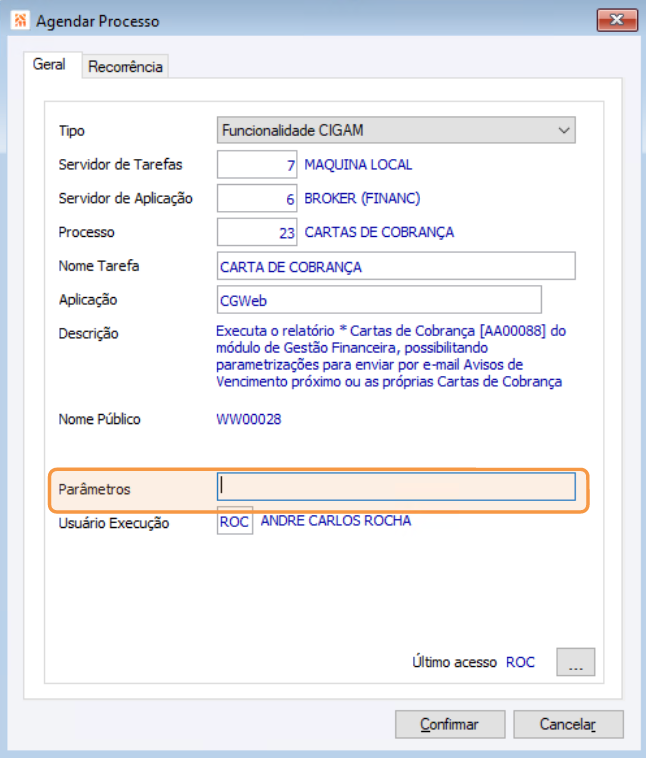Click into the Parâmetros text field

click(x=396, y=486)
